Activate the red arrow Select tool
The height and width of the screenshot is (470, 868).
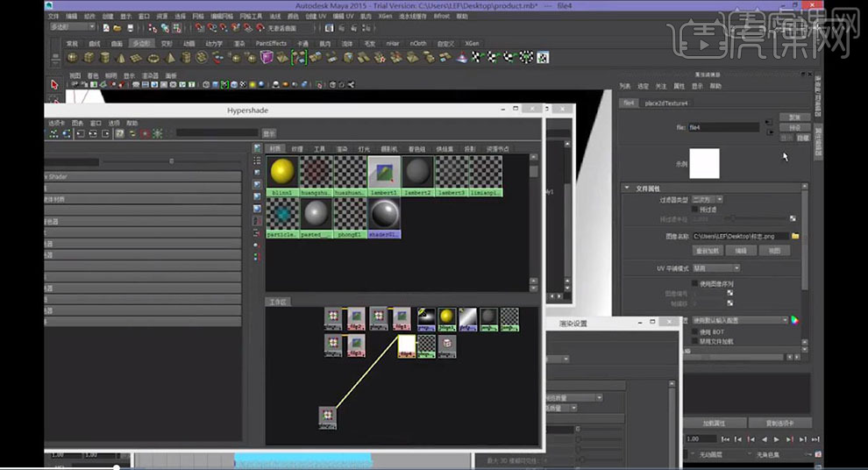click(54, 85)
